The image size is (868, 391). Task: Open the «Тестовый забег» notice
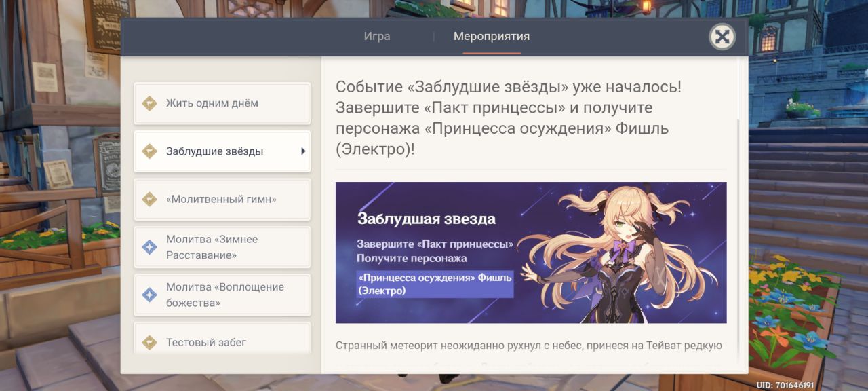click(x=222, y=338)
